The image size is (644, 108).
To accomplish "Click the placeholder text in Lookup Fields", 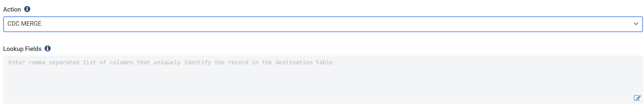I will (170, 62).
